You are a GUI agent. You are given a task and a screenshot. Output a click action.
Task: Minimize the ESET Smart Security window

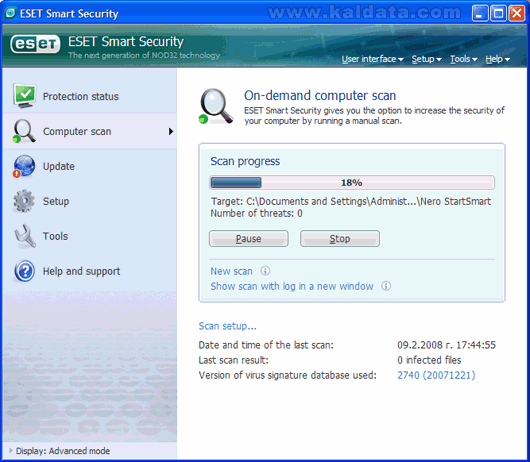tap(480, 14)
